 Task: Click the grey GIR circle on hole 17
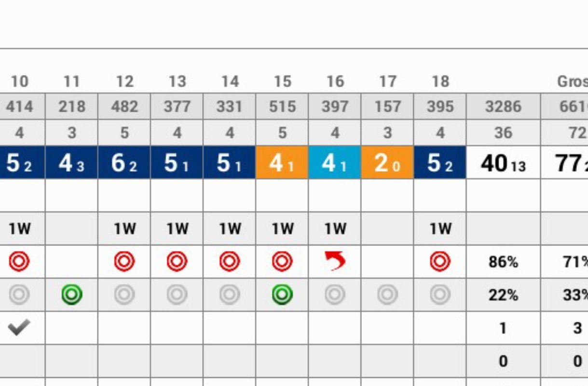coord(387,294)
